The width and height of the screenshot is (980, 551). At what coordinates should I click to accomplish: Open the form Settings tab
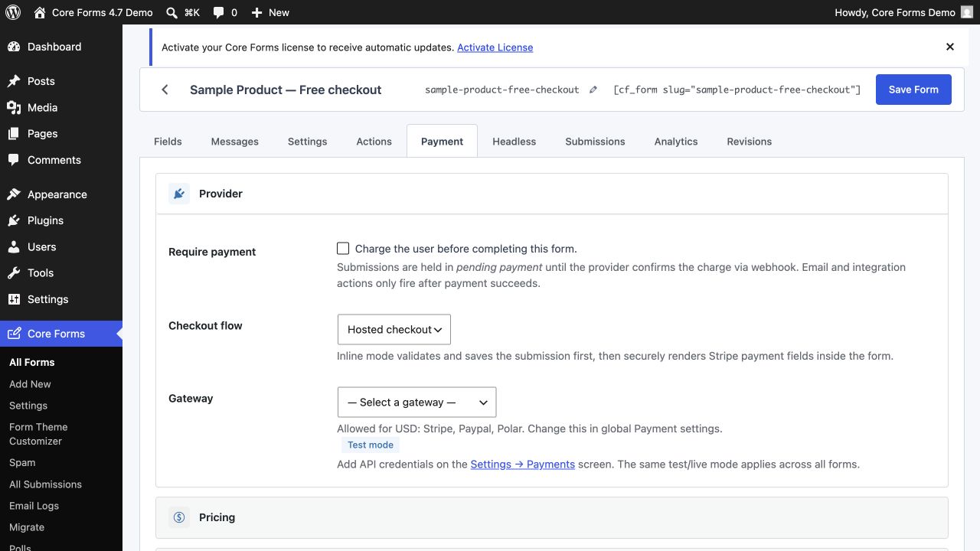(308, 142)
